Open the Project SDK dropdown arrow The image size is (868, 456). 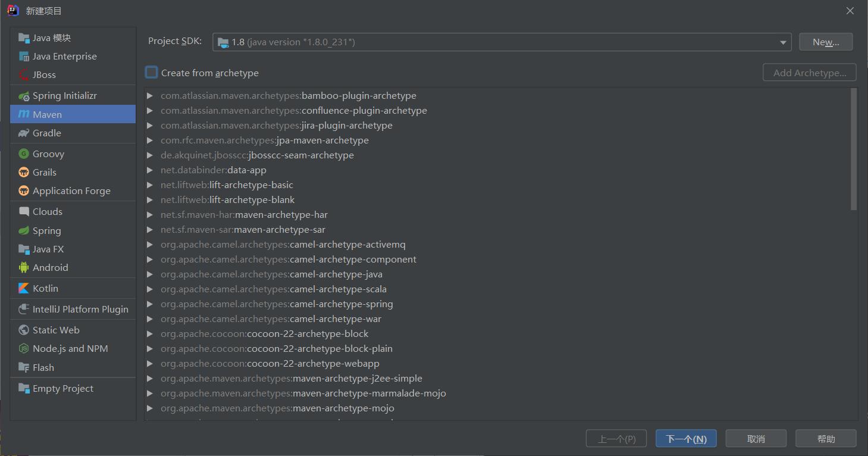coord(784,42)
